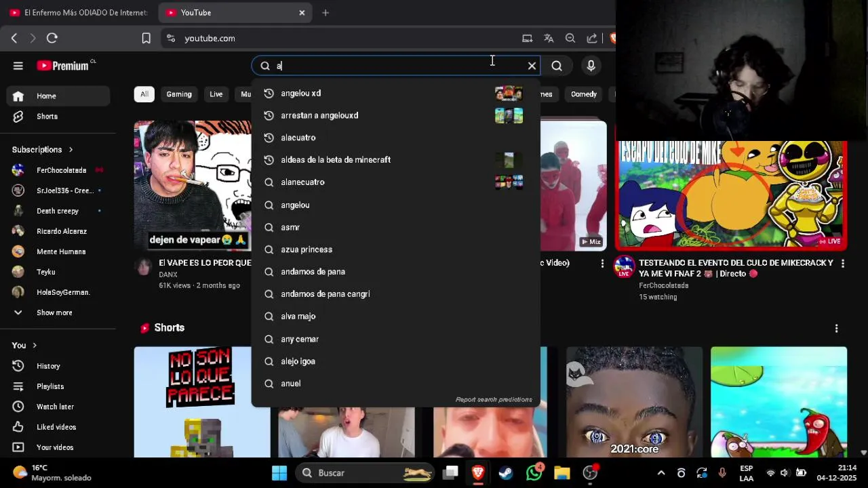
Task: Click the zoom magnifier icon in the address bar
Action: pyautogui.click(x=570, y=39)
